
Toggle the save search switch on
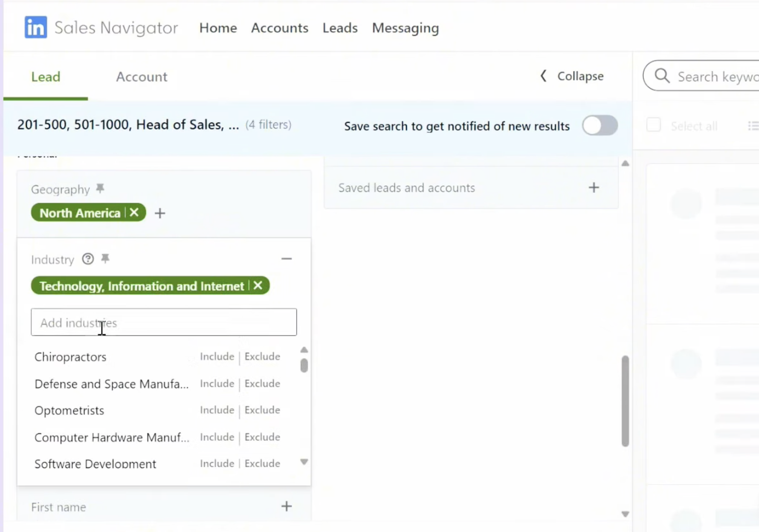[x=600, y=126]
